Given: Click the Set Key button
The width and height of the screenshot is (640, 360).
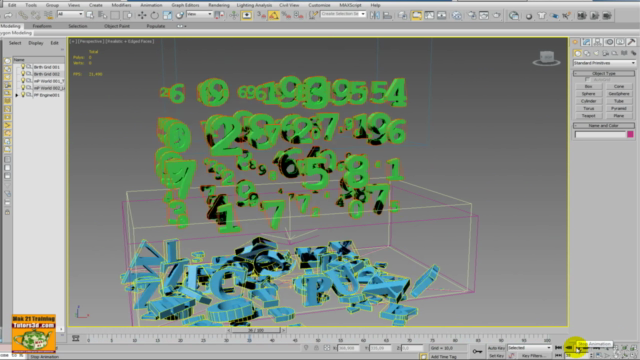Looking at the screenshot, I should (x=496, y=356).
